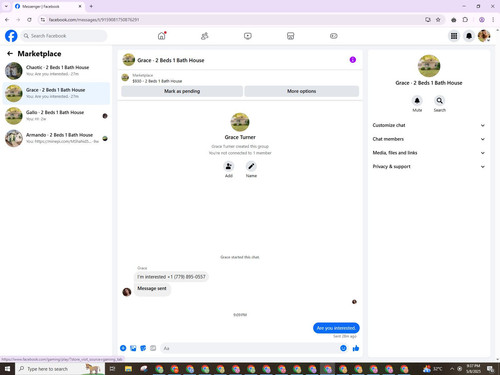Click Mark as pending button
Screen dimensions: 500x375
[x=182, y=91]
